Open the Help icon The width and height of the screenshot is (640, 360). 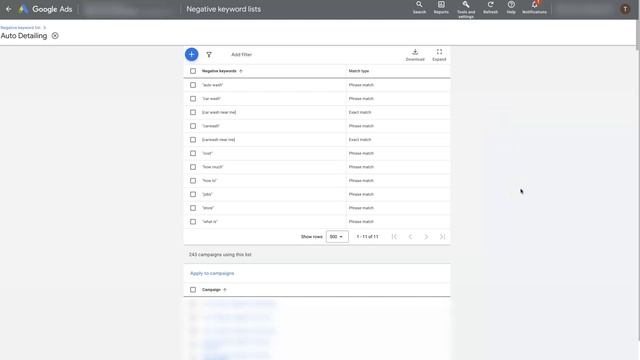(x=511, y=7)
